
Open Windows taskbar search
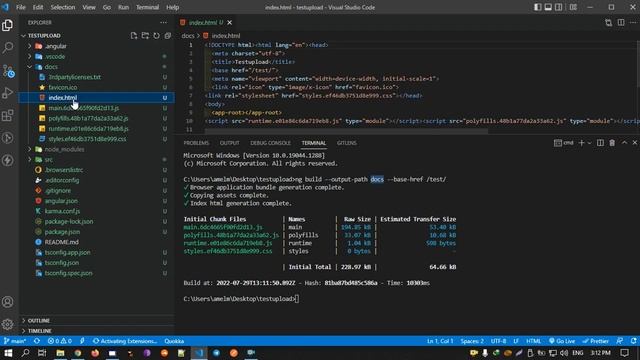[25, 353]
